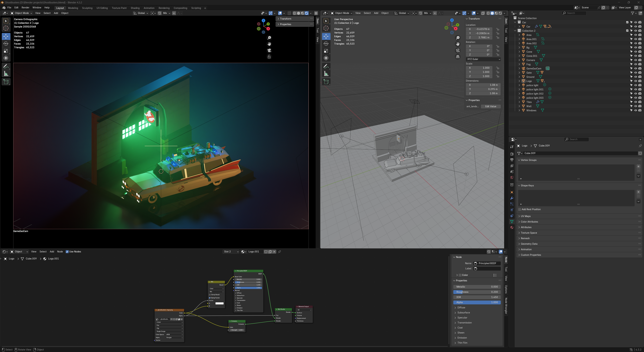Add a new vertex group
The height and width of the screenshot is (352, 644).
(x=638, y=166)
